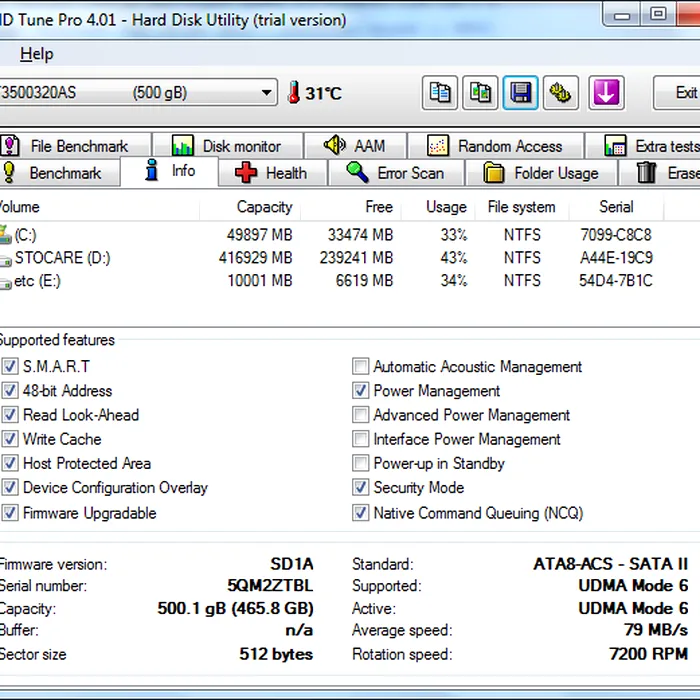Toggle the Device Configuration Overlay checkbox
The width and height of the screenshot is (700, 700).
point(10,487)
